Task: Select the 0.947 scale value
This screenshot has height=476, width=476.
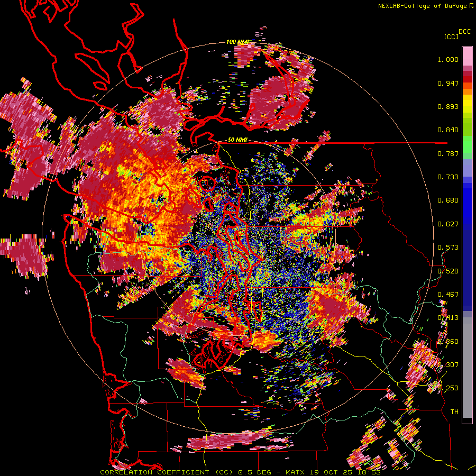Action: tap(448, 83)
